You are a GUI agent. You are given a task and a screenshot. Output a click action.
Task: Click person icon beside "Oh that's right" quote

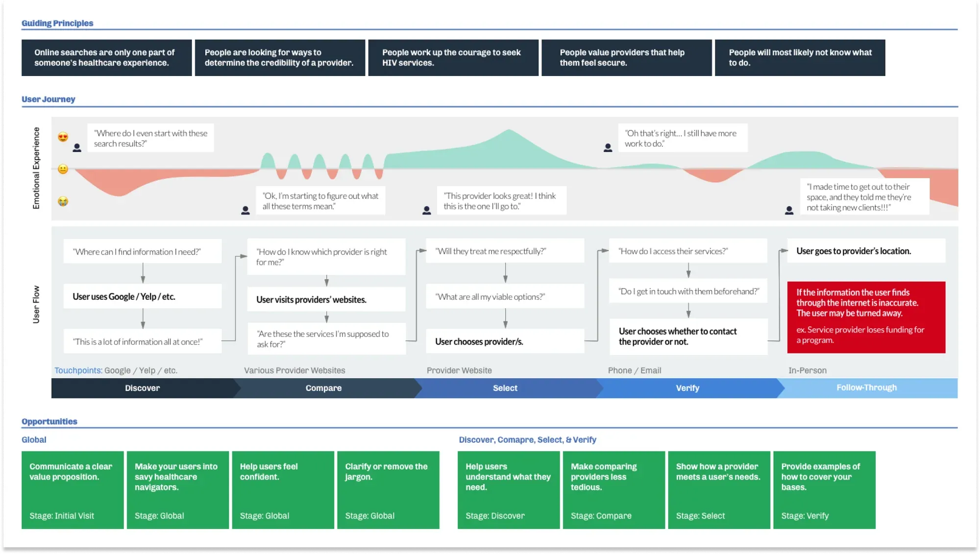(x=608, y=147)
